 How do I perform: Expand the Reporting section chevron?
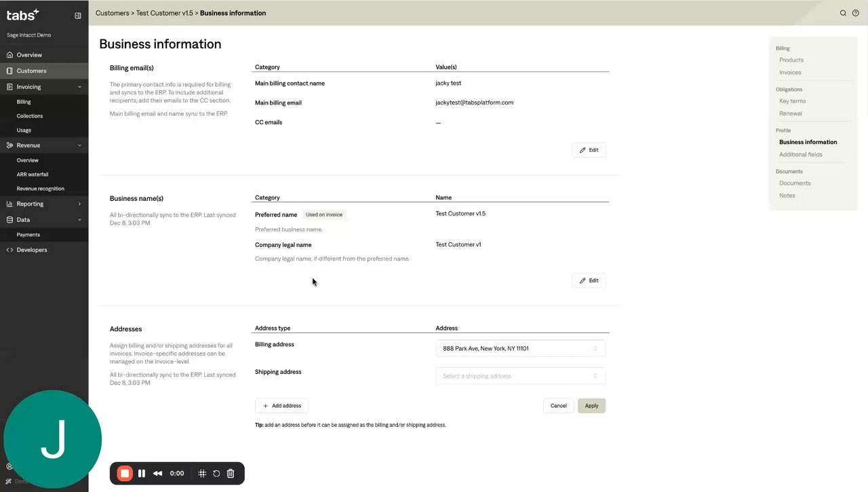click(79, 204)
